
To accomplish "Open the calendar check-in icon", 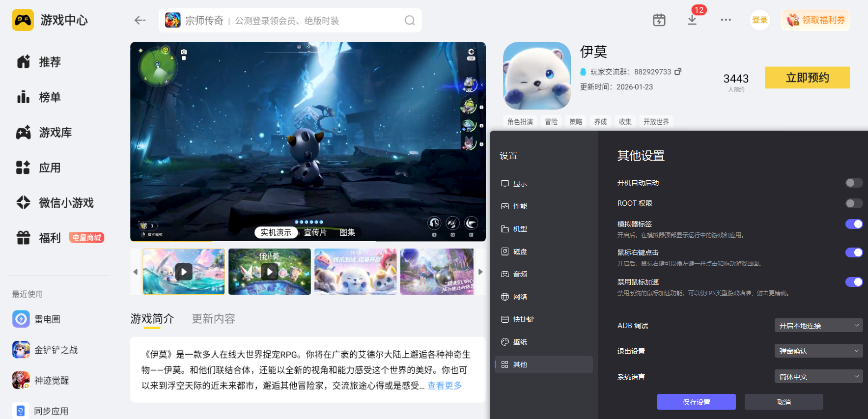I will tap(659, 20).
